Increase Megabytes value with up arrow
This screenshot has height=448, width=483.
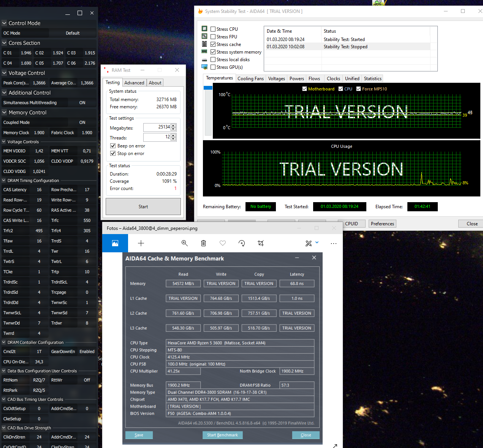pos(173,126)
